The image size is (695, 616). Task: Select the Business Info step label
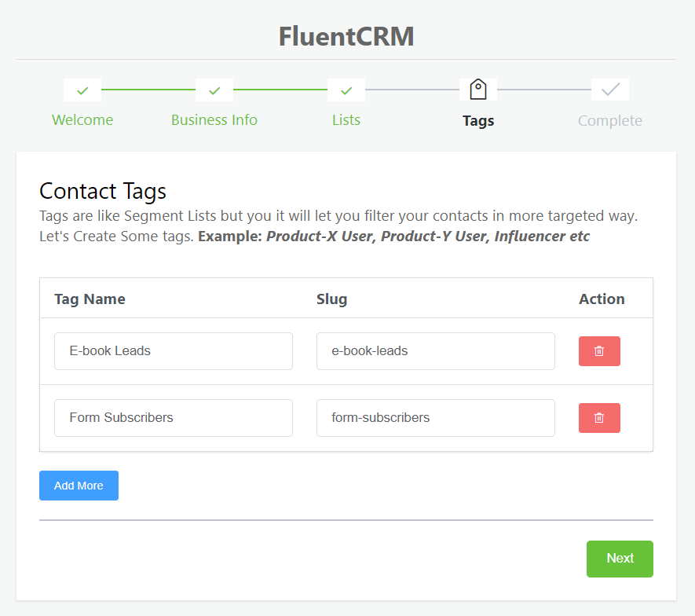point(214,119)
